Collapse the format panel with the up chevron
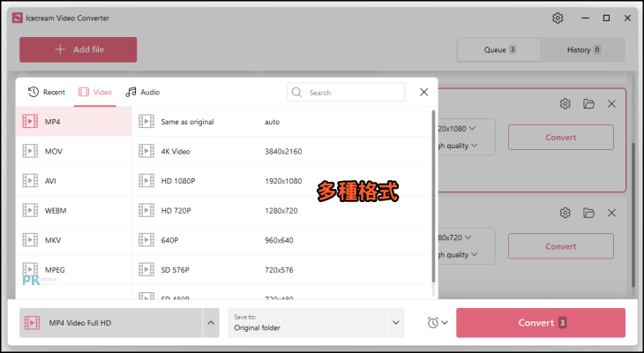The image size is (644, 353). [x=211, y=323]
